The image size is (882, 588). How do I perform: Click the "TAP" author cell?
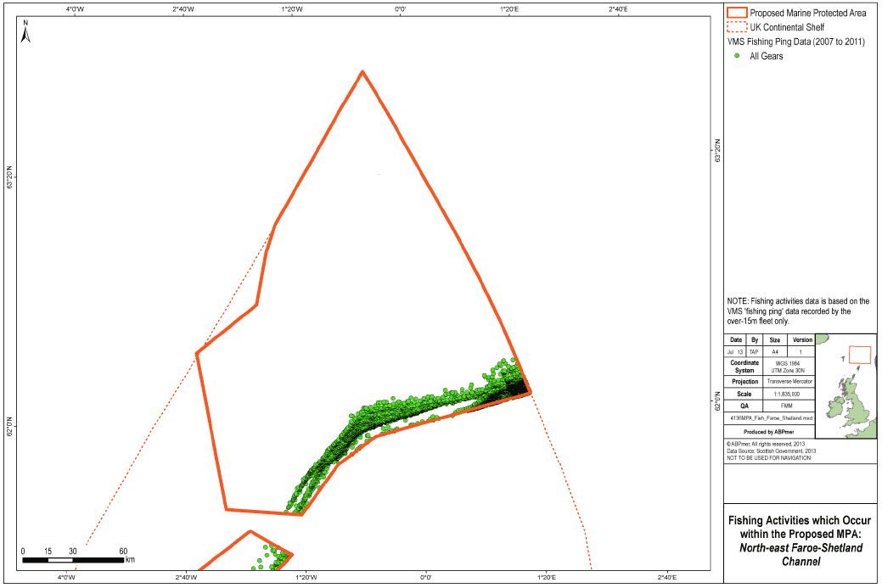[x=754, y=352]
